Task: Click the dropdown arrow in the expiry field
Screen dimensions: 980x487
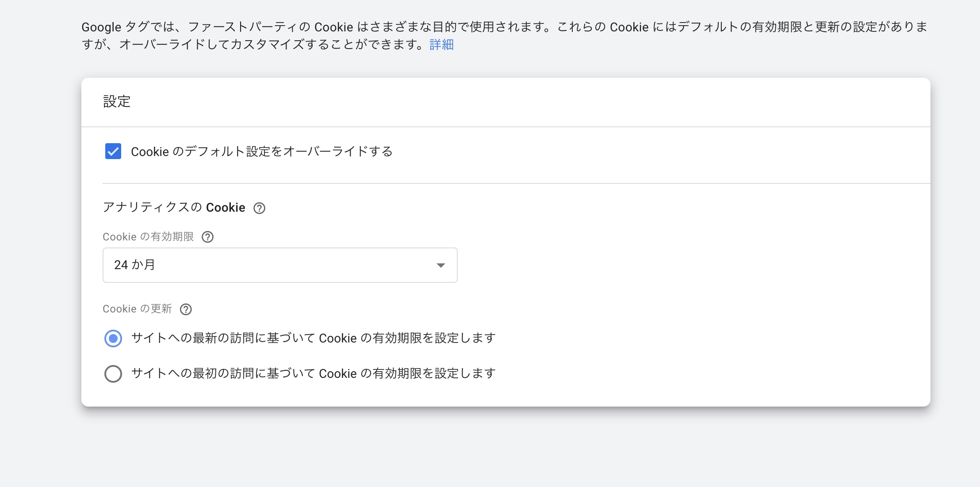Action: click(440, 265)
